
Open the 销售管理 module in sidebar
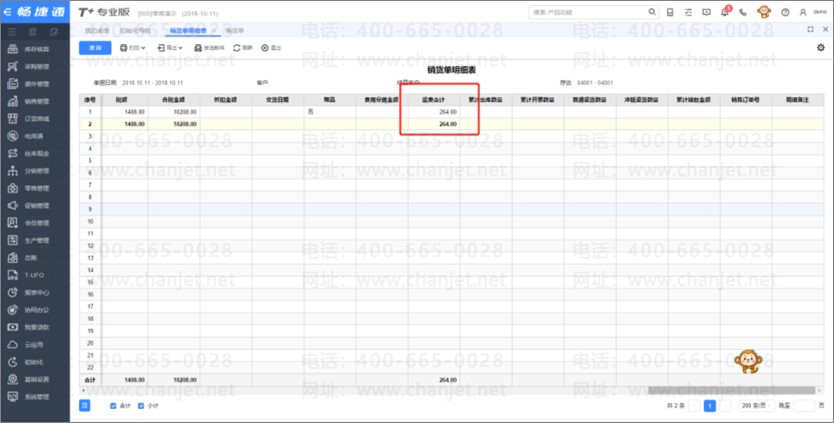coord(35,101)
